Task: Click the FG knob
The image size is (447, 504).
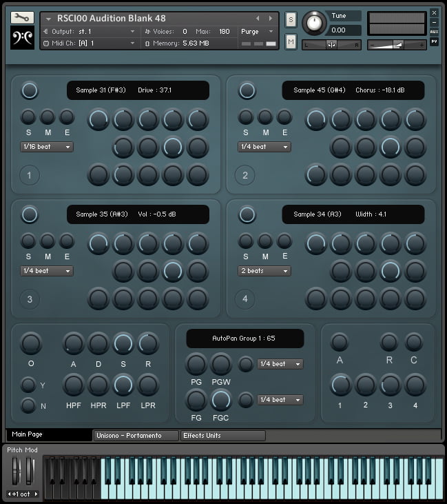Action: pos(196,400)
